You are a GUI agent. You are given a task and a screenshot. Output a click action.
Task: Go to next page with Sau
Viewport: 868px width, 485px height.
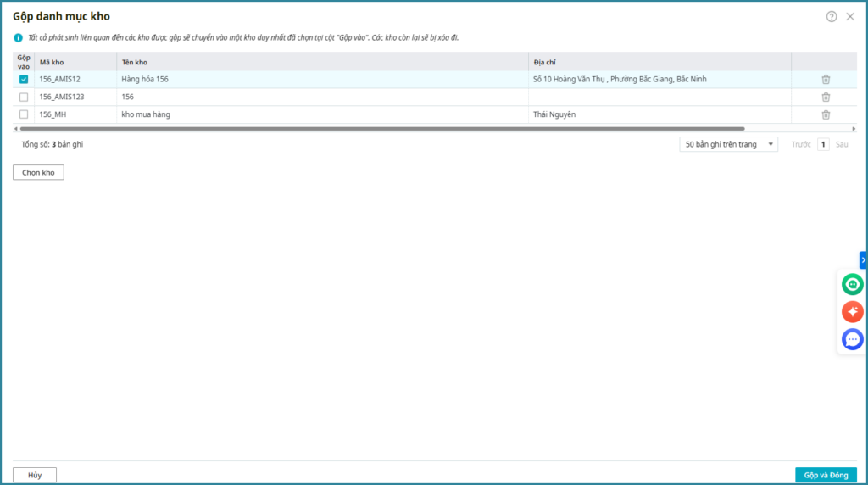[x=842, y=144]
